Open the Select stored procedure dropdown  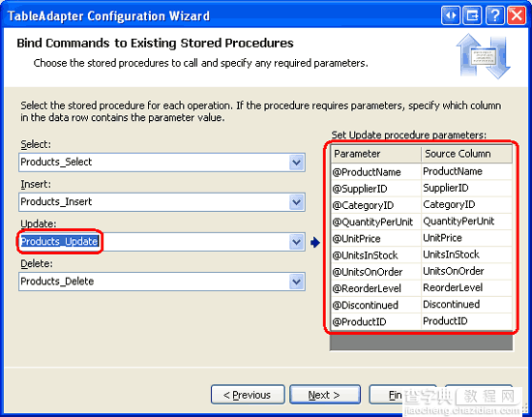pos(297,163)
